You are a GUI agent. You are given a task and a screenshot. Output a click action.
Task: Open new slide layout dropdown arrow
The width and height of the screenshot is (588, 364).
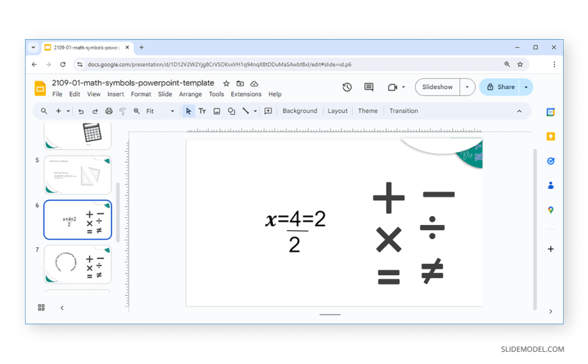tap(68, 111)
